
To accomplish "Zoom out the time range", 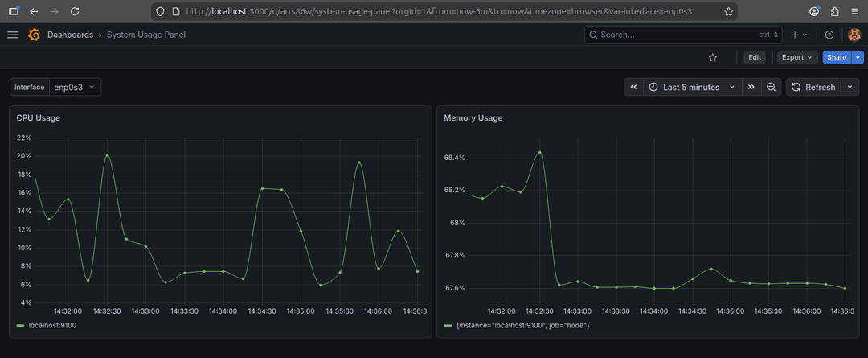I will pyautogui.click(x=771, y=87).
